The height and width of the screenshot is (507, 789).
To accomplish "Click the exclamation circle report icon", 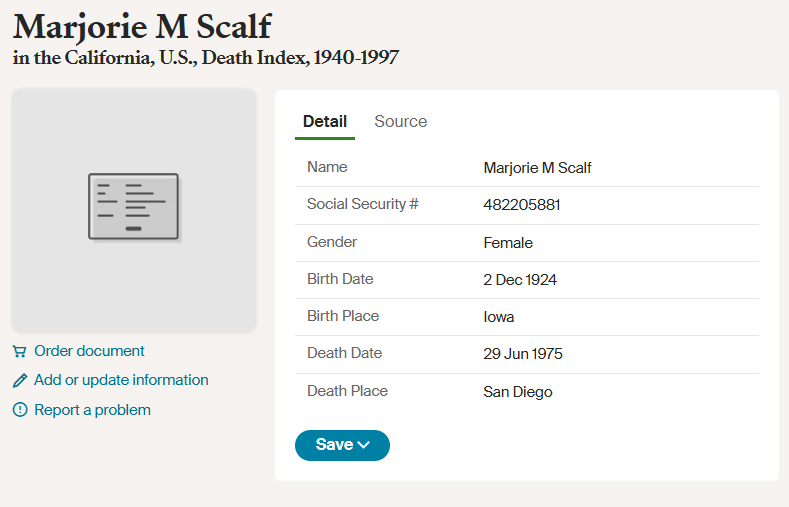I will [20, 410].
